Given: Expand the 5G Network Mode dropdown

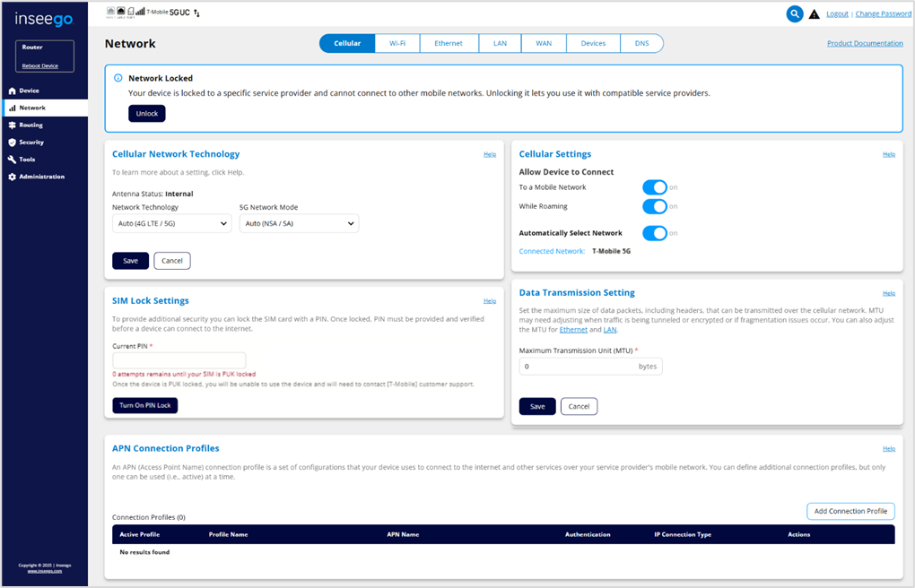Looking at the screenshot, I should [x=299, y=223].
